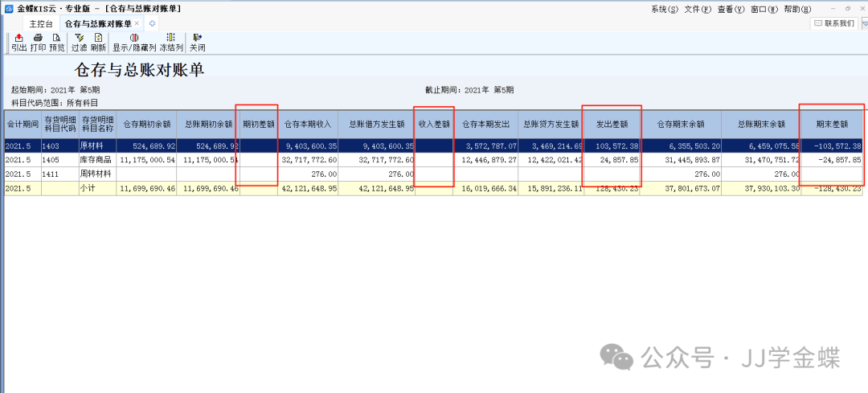Screen dimensions: 868x393
Task: Open 预览 print preview
Action: click(x=56, y=43)
